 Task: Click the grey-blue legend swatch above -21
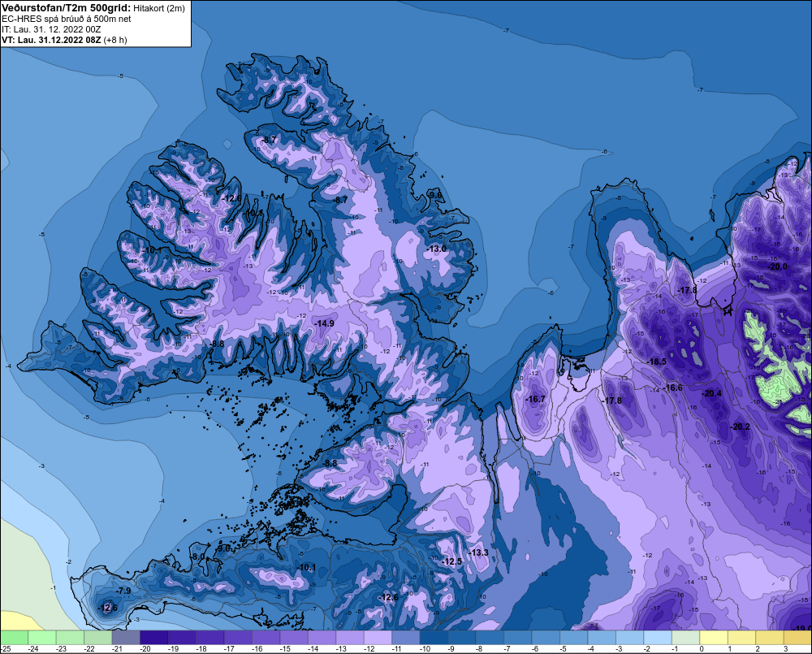[x=126, y=637]
